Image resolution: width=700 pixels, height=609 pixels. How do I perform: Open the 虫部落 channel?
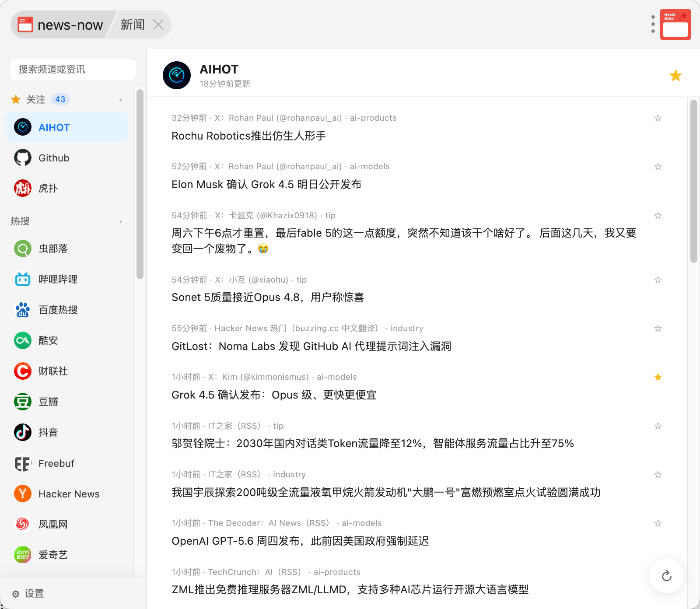(66, 249)
